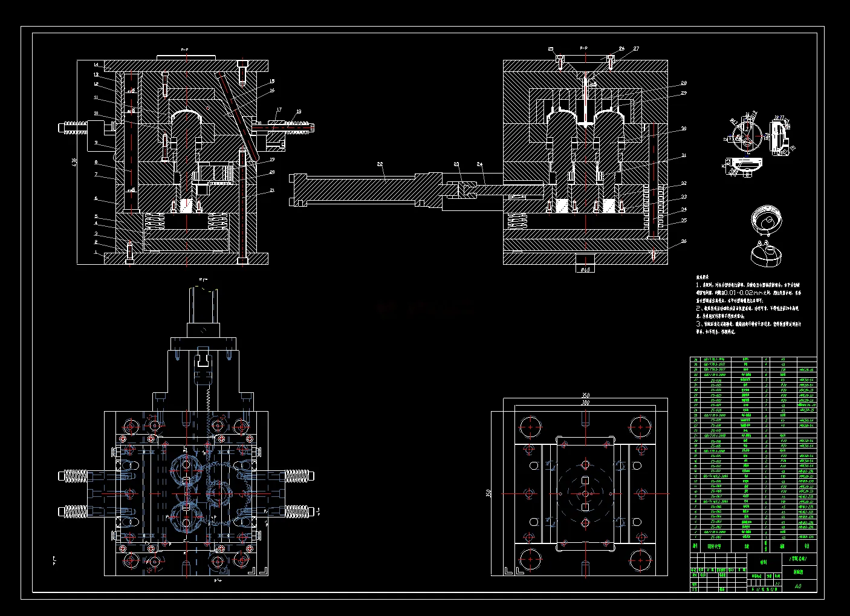Click part balloon number 31

[x=684, y=155]
